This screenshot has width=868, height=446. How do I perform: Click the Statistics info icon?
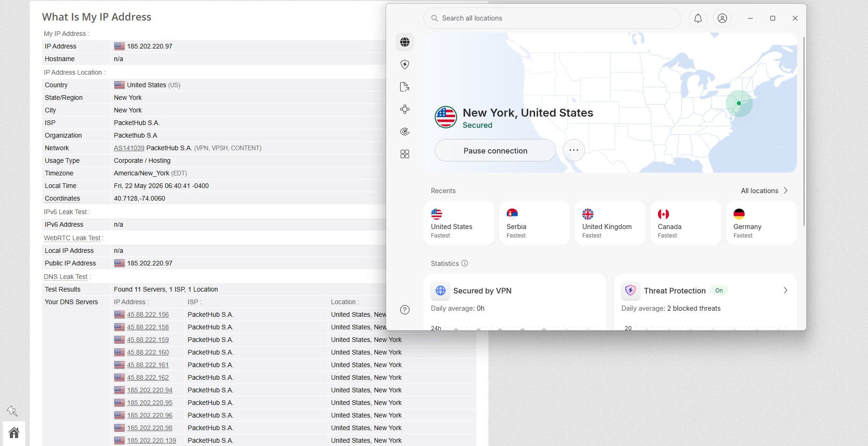tap(465, 263)
